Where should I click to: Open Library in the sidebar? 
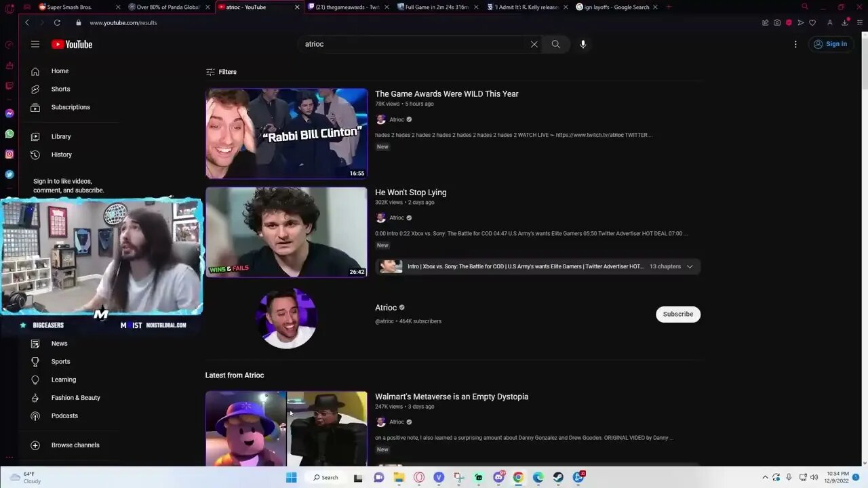(x=61, y=136)
